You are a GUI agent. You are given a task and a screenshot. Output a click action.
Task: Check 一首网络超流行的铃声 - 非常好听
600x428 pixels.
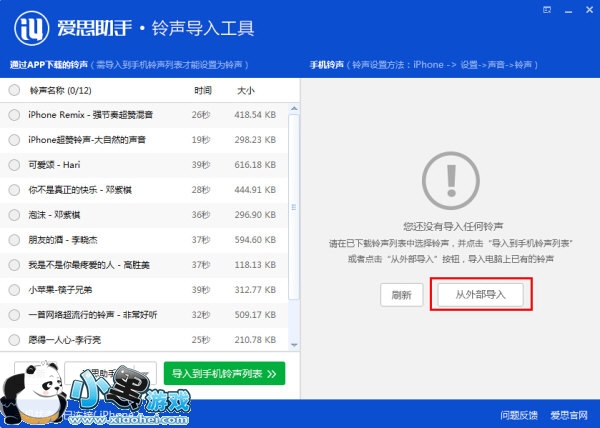(x=14, y=315)
